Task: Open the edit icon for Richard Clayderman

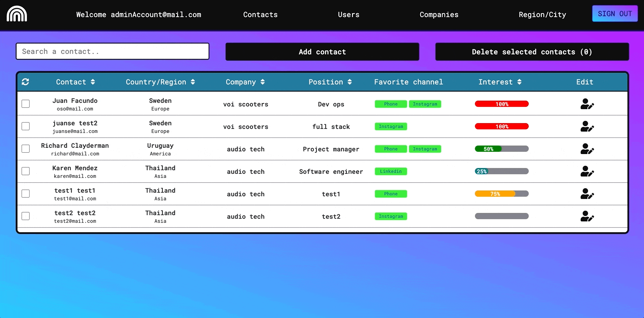Action: (587, 149)
